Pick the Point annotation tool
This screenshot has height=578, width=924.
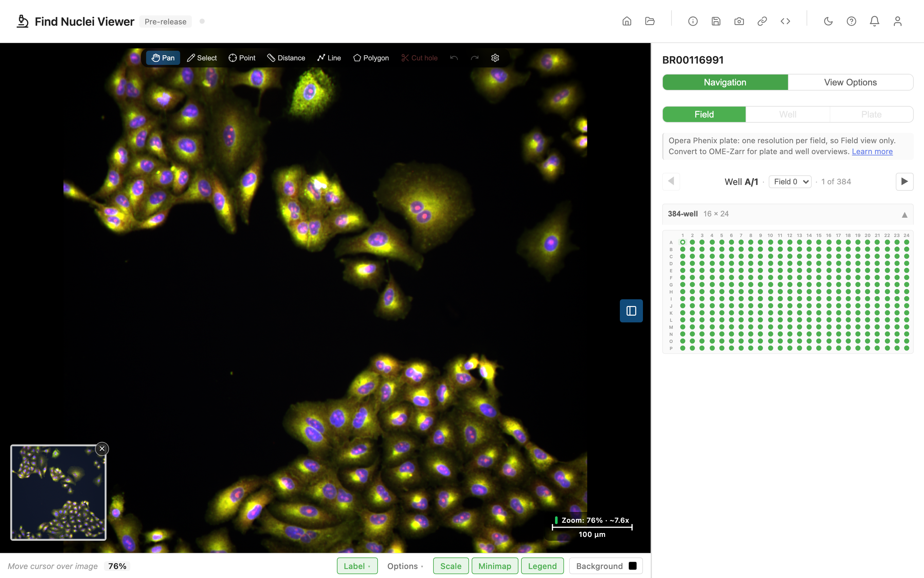[x=242, y=58]
